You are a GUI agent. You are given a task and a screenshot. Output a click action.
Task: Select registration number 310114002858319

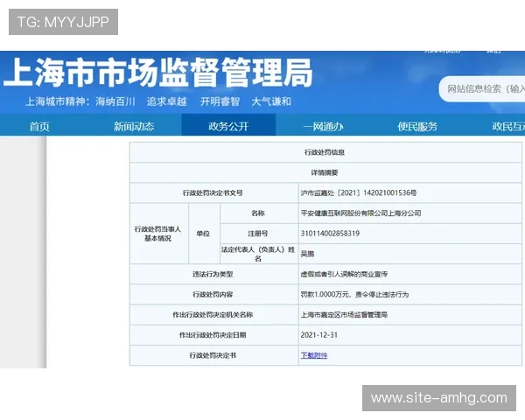[x=330, y=234]
